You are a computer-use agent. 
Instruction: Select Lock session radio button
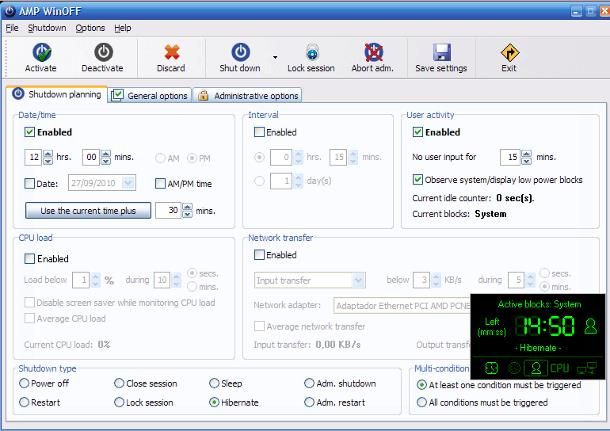[x=119, y=402]
